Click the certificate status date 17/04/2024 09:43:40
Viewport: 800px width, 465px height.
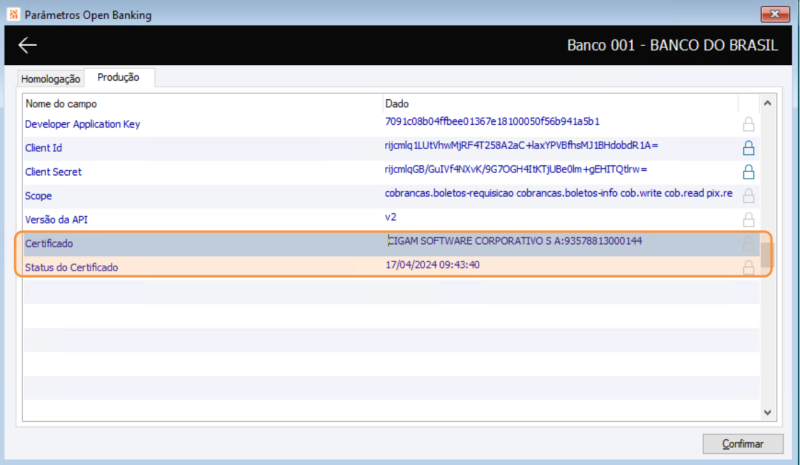(x=433, y=265)
